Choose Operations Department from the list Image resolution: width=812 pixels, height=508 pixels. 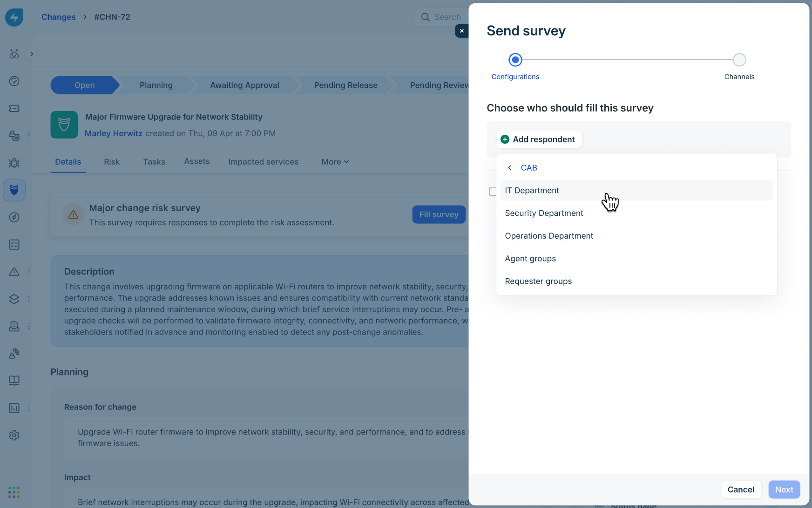click(636, 236)
